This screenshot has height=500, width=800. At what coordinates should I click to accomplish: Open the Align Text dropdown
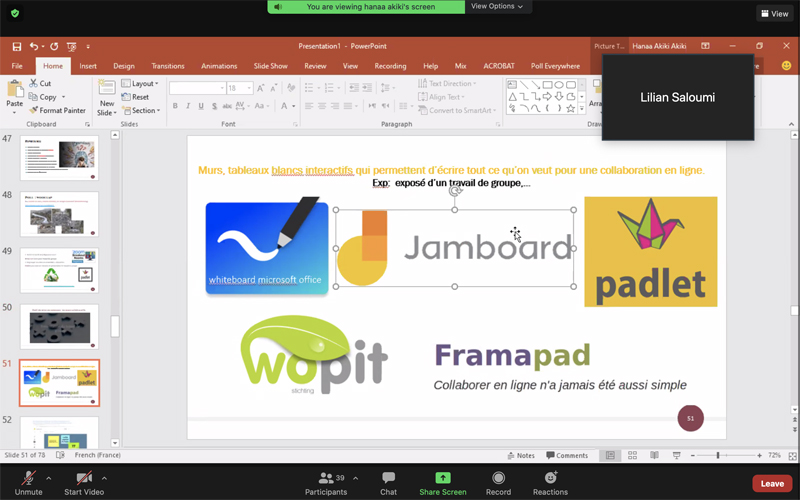pyautogui.click(x=441, y=97)
